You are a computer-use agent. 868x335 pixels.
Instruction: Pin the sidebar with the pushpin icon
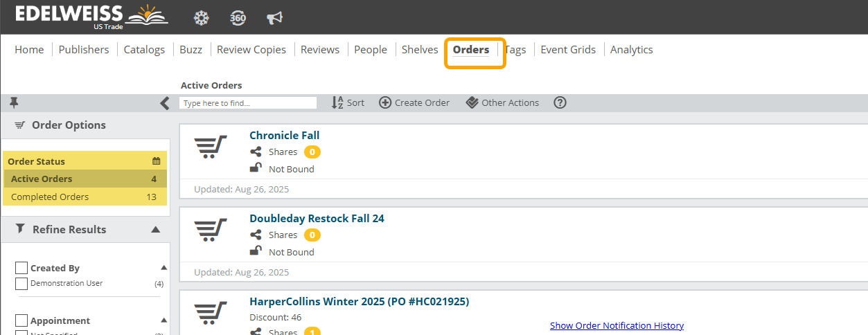coord(14,102)
